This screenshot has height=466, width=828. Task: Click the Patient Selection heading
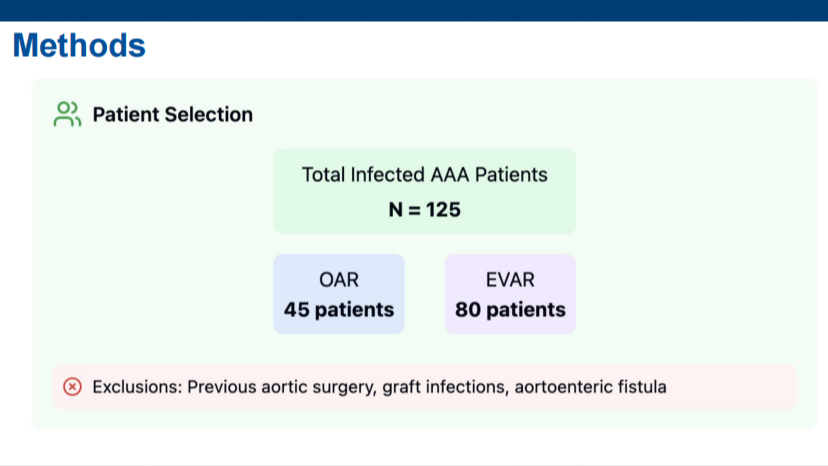coord(173,115)
